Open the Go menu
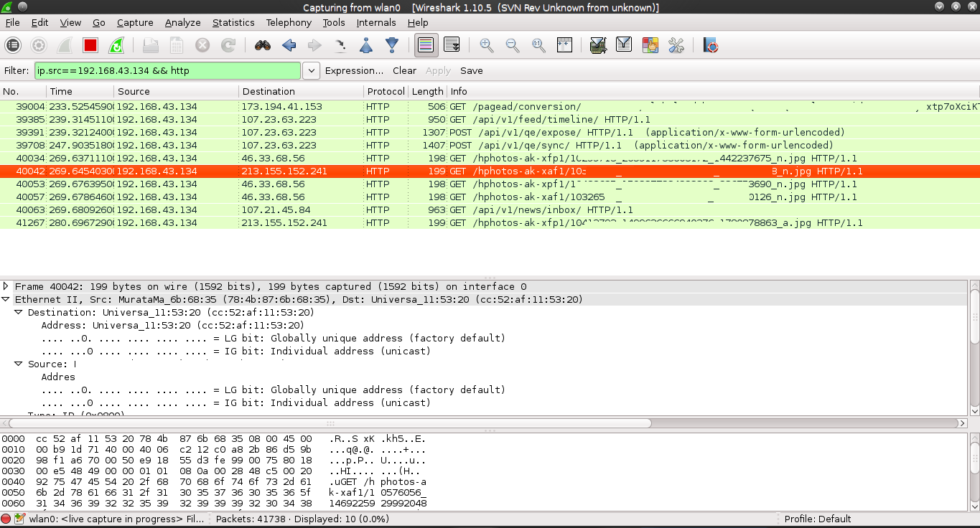980x528 pixels. pos(99,23)
